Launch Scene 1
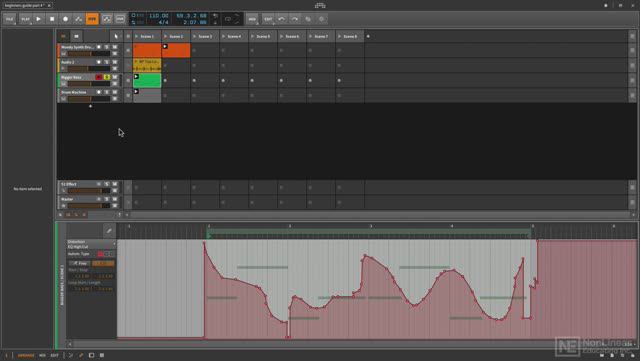The height and width of the screenshot is (361, 640). pyautogui.click(x=137, y=36)
